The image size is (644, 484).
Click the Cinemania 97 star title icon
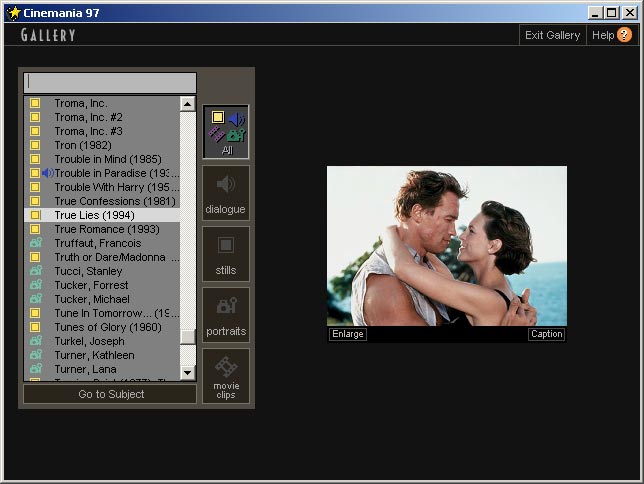coord(14,13)
